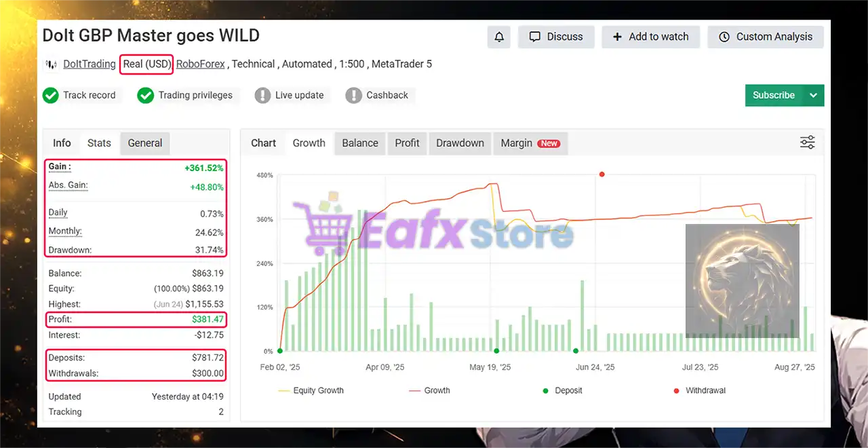Click the red withdrawal marker on chart
868x448 pixels.
click(x=601, y=174)
